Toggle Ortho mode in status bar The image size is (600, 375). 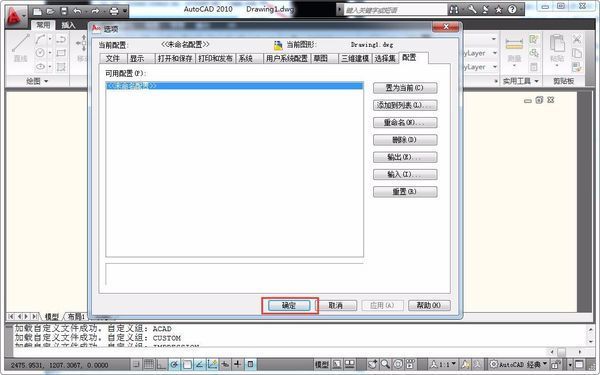(x=161, y=364)
